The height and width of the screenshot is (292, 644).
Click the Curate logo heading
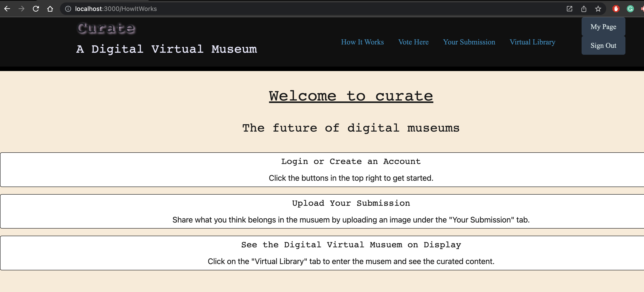click(x=106, y=27)
